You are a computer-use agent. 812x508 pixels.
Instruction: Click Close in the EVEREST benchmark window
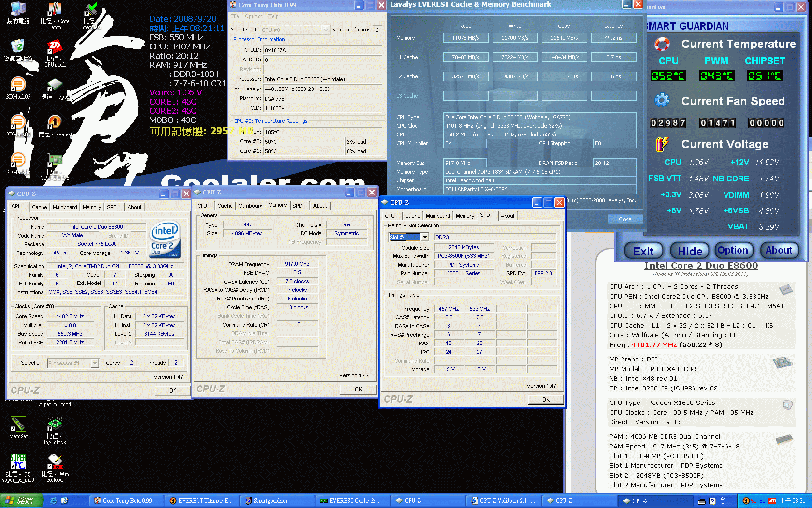(625, 219)
